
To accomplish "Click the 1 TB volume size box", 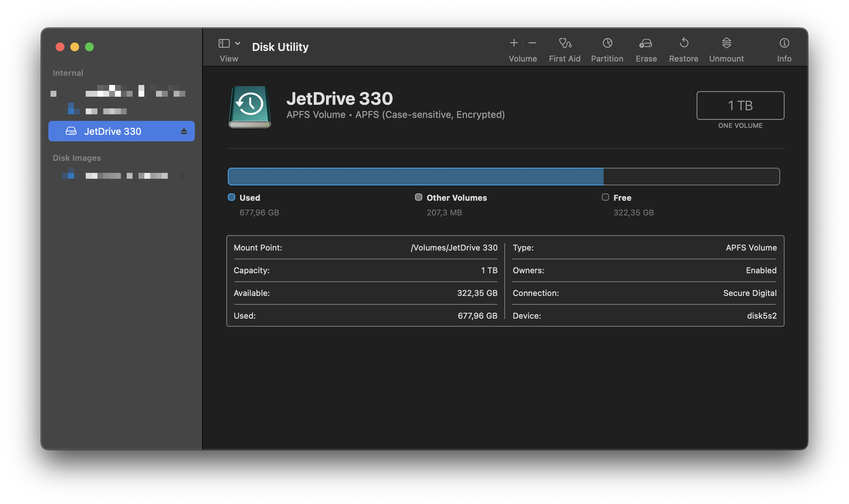I will (740, 105).
